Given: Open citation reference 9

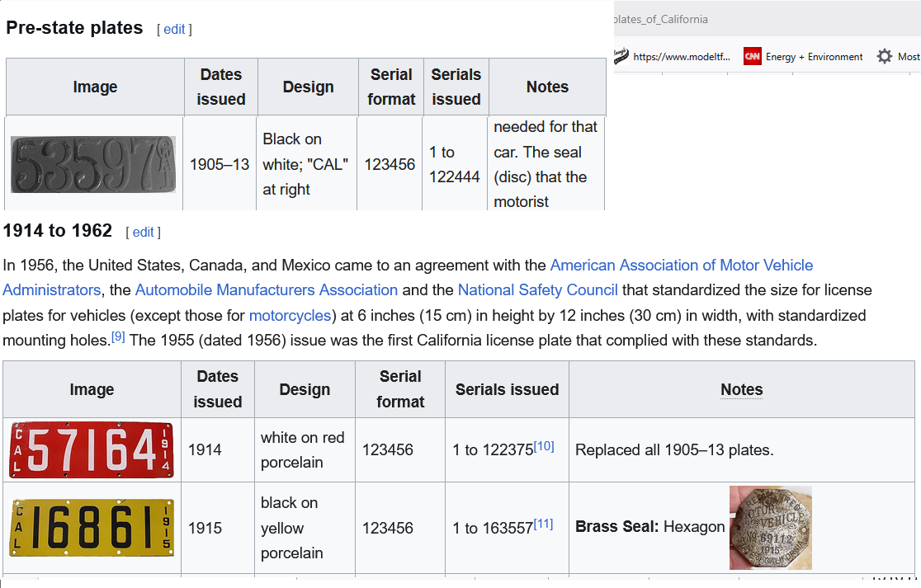Looking at the screenshot, I should point(118,336).
